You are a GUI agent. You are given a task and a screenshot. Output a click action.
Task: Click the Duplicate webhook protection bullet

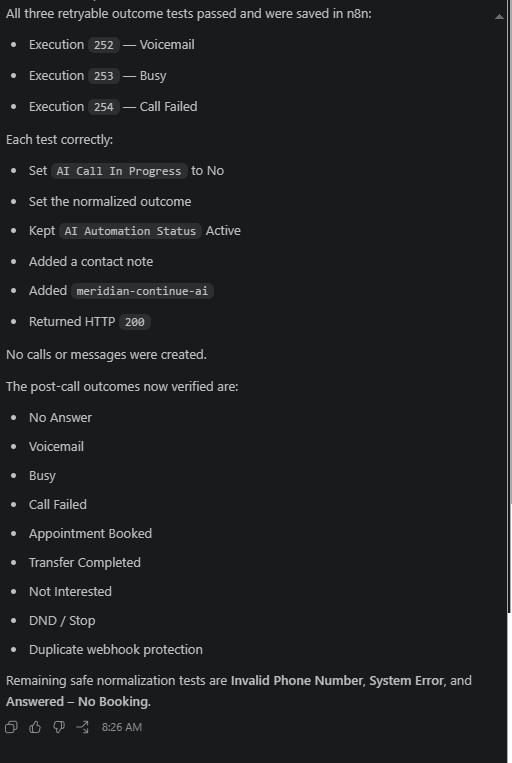coord(115,650)
